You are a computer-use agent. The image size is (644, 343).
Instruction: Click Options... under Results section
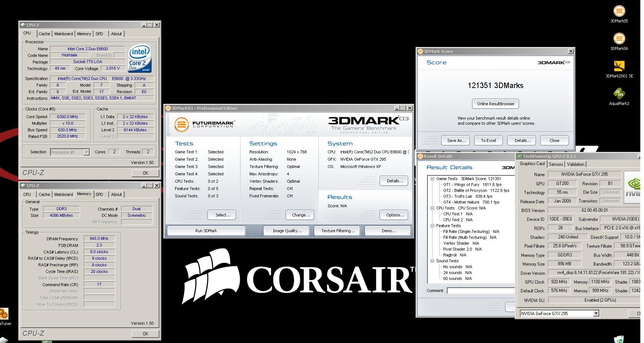pyautogui.click(x=395, y=215)
